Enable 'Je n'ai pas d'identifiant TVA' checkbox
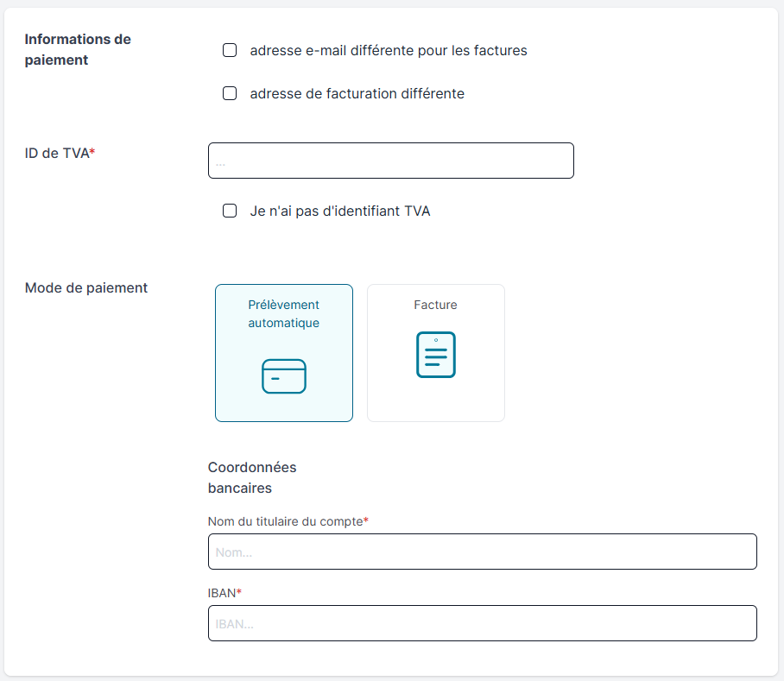Screen dimensions: 784x681 coord(230,211)
